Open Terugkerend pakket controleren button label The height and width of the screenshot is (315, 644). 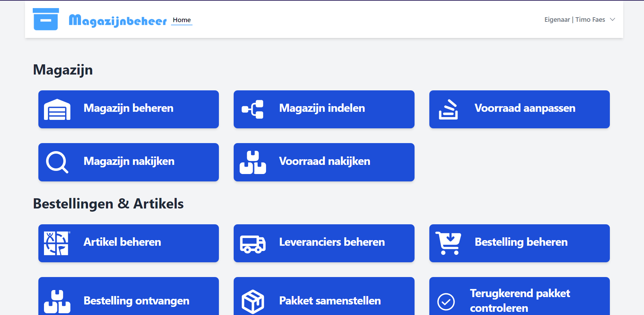coord(520,301)
